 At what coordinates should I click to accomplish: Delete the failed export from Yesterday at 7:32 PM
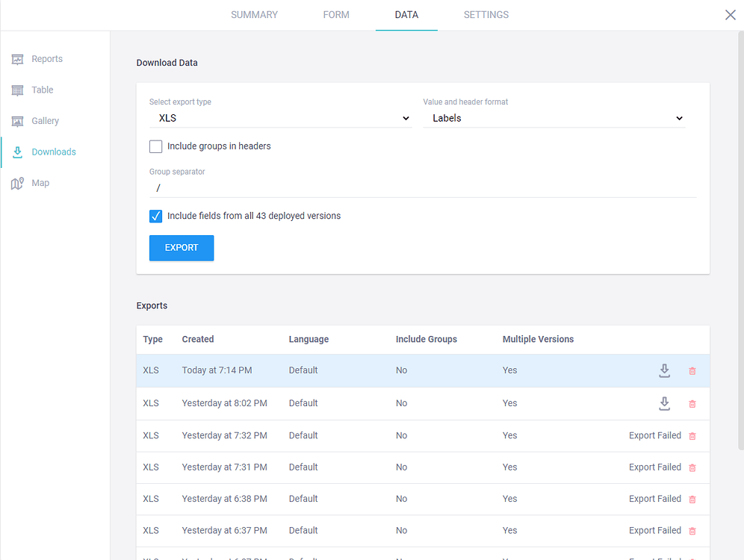click(x=692, y=435)
